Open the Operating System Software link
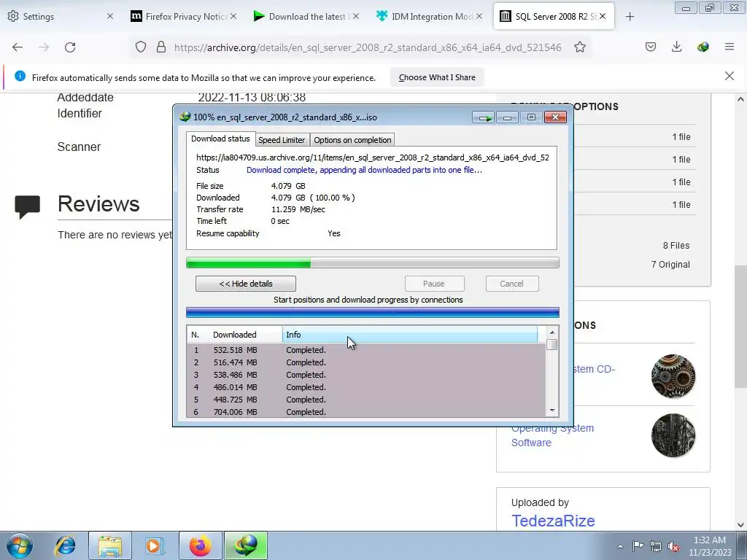This screenshot has width=747, height=560. click(x=553, y=435)
